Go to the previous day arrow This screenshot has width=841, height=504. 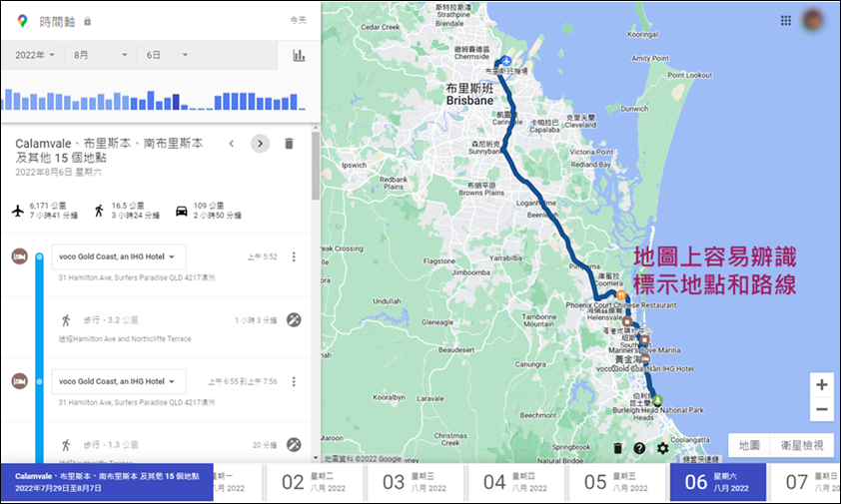click(x=231, y=143)
